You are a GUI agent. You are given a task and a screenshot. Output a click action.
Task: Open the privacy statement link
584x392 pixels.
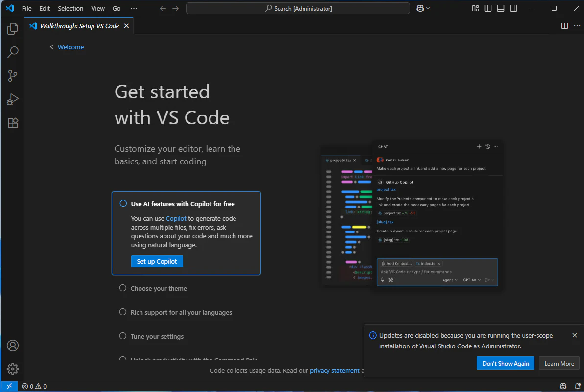tap(334, 371)
